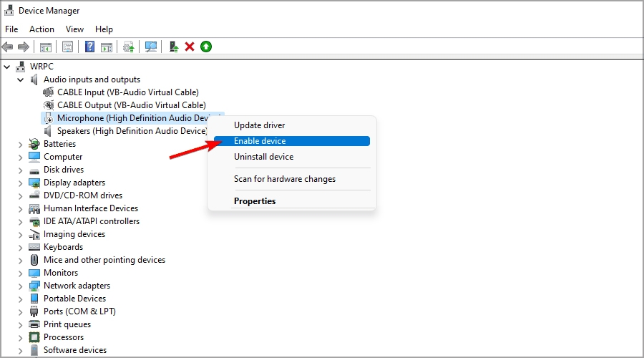The height and width of the screenshot is (358, 644).
Task: Expand the Display adapters category
Action: [x=20, y=183]
